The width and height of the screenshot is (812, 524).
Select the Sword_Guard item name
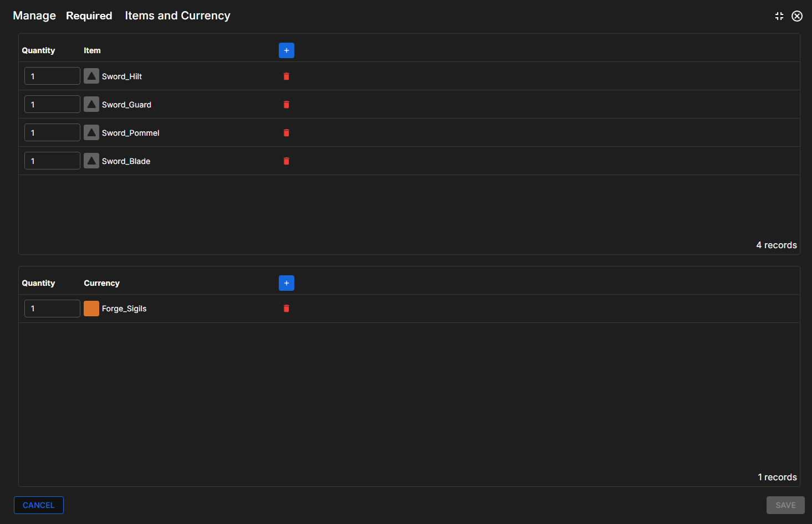pyautogui.click(x=126, y=105)
